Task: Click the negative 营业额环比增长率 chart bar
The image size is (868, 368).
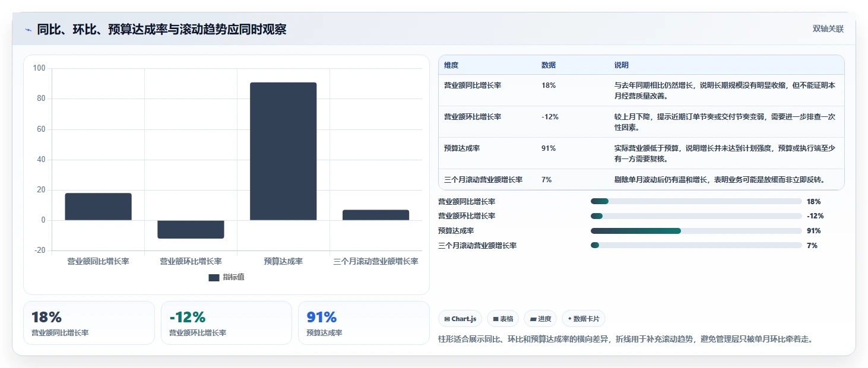Action: (191, 229)
